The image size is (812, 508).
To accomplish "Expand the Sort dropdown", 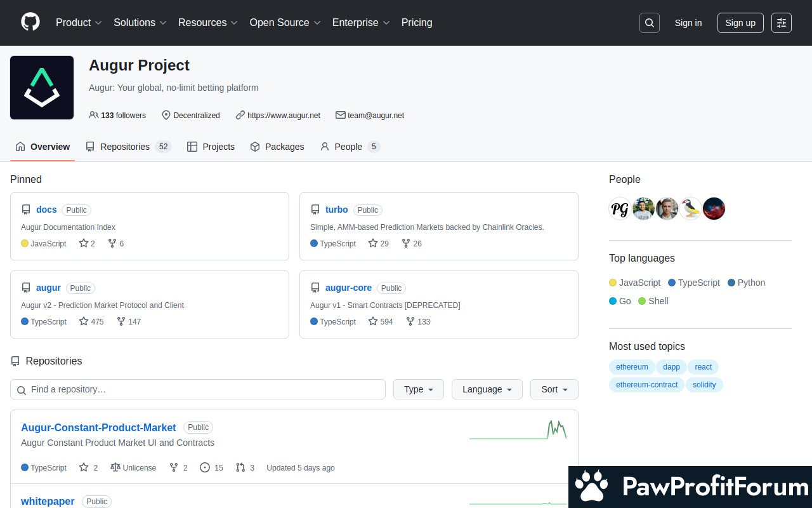I will point(554,389).
